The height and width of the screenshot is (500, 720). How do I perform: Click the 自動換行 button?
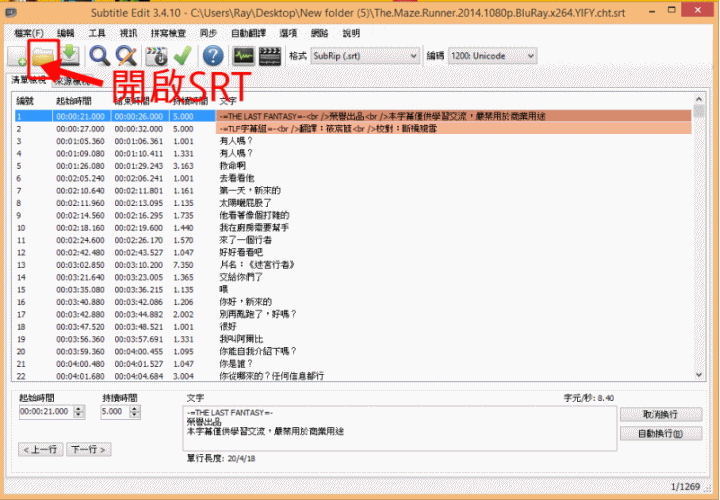point(654,433)
